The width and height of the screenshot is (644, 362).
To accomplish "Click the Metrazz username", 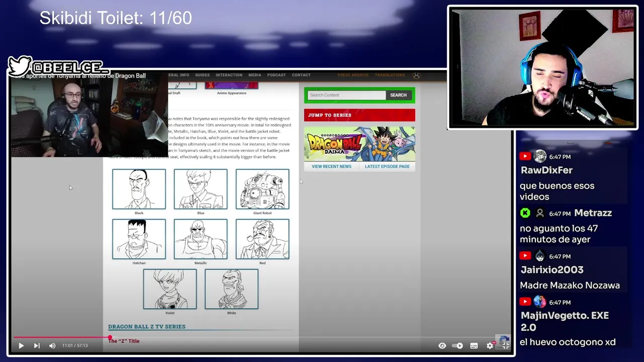I will (593, 213).
